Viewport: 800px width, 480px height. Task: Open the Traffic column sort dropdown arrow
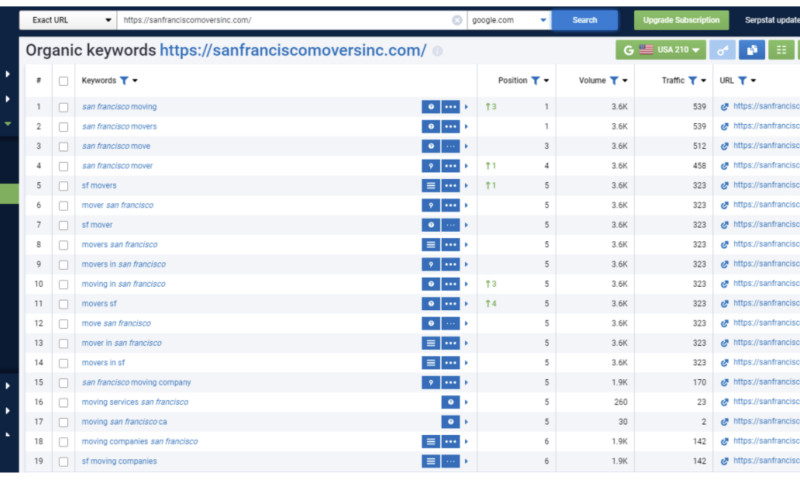(704, 81)
